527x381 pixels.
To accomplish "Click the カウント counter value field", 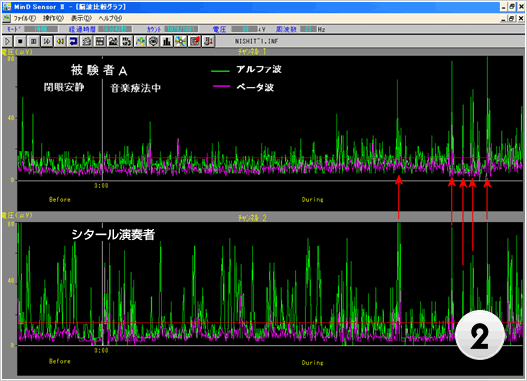I will point(181,29).
